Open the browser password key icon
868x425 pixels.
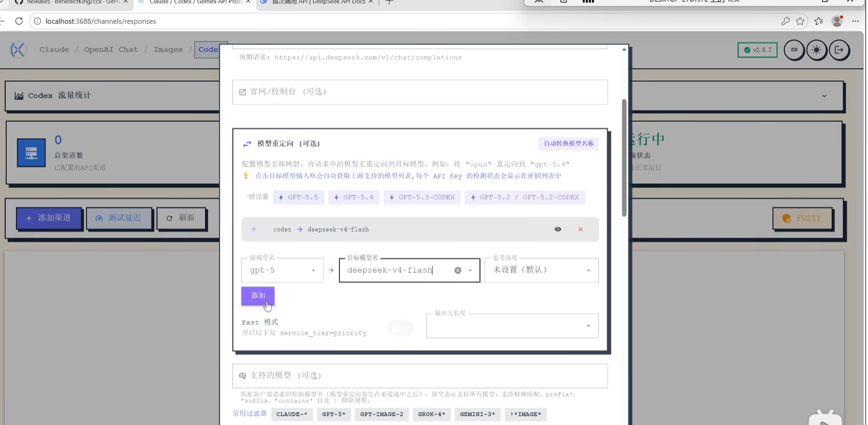point(786,21)
